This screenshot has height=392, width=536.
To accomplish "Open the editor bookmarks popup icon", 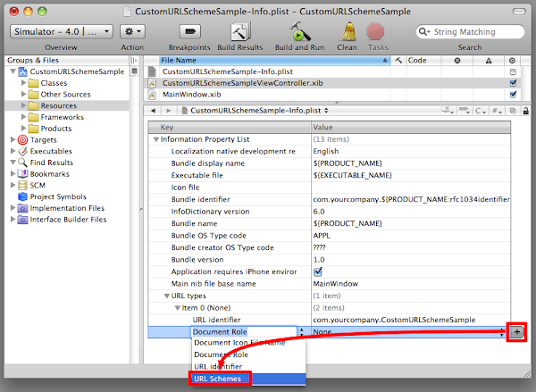I will [x=447, y=111].
